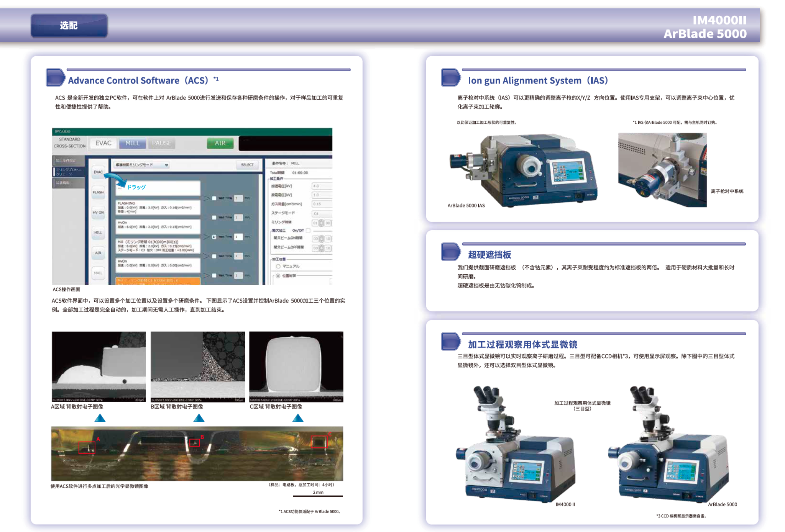Viewport: 785px width, 532px height.
Task: Open the C区域 backscattered electron image
Action: (296, 367)
